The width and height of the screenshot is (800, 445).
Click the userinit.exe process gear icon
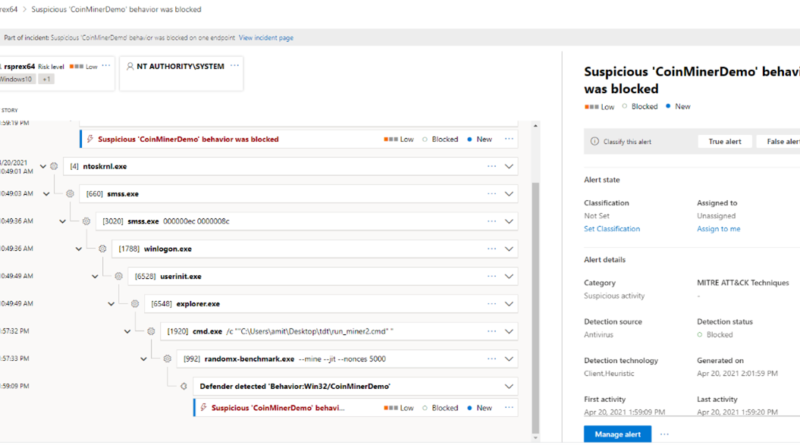[119, 277]
